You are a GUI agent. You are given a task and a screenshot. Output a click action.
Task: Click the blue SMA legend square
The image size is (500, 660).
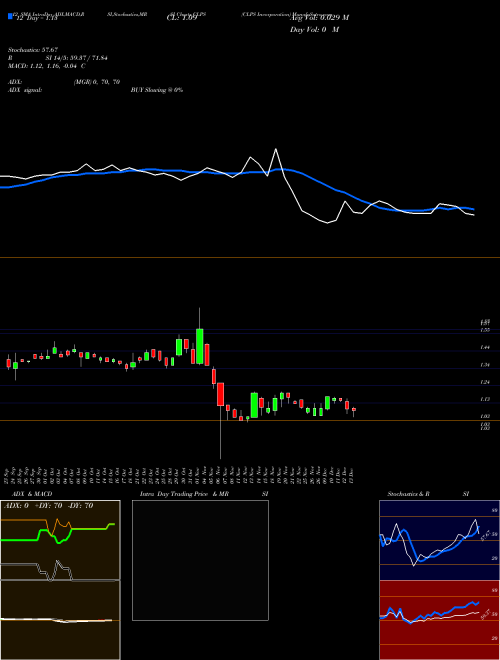coord(10,16)
